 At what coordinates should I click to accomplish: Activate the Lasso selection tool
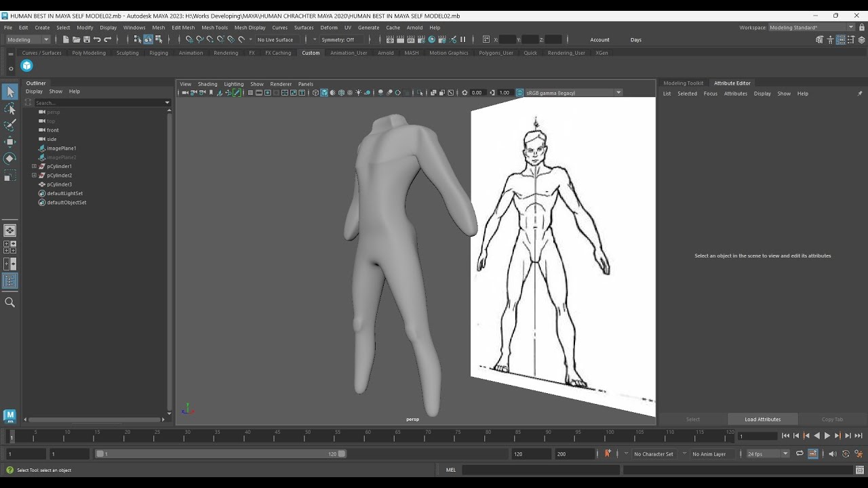pos(10,108)
